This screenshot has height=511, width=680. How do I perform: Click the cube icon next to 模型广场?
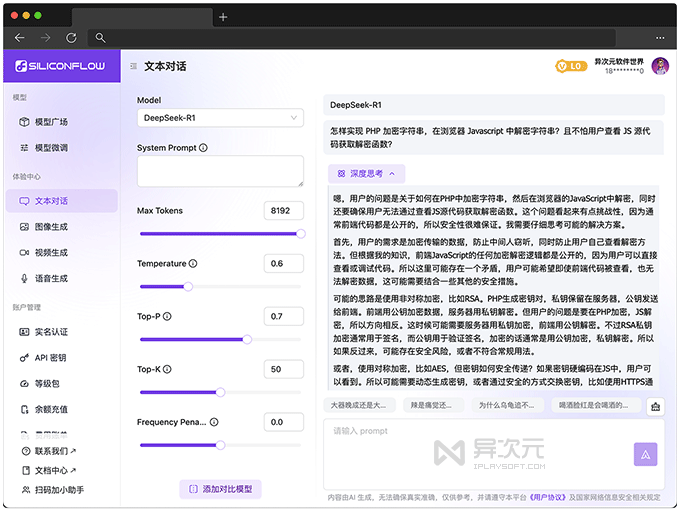click(x=24, y=122)
